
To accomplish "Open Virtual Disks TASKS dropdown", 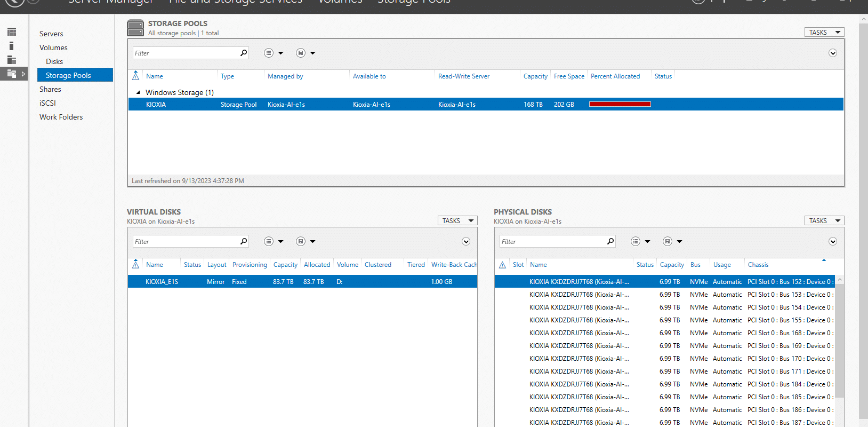I will click(x=457, y=220).
